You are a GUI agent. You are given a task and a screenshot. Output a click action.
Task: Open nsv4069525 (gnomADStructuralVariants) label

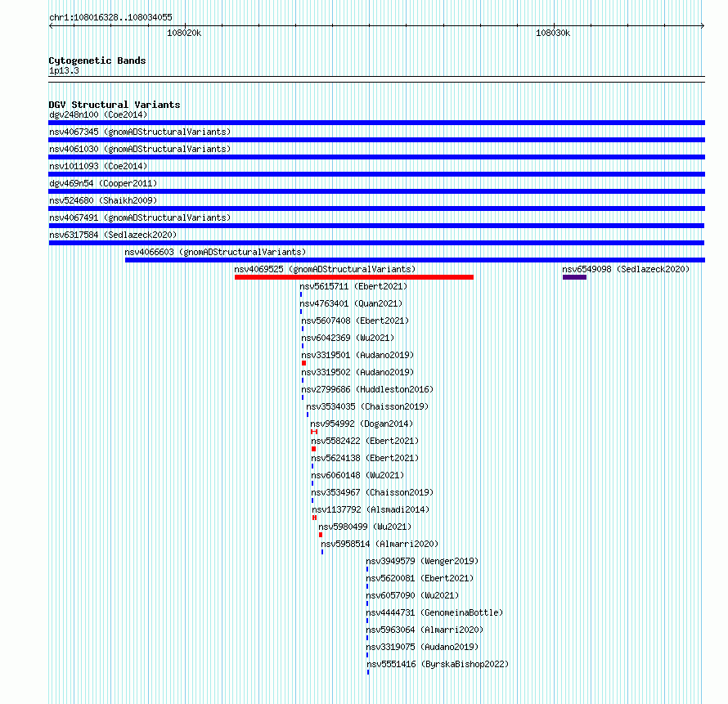(x=325, y=269)
